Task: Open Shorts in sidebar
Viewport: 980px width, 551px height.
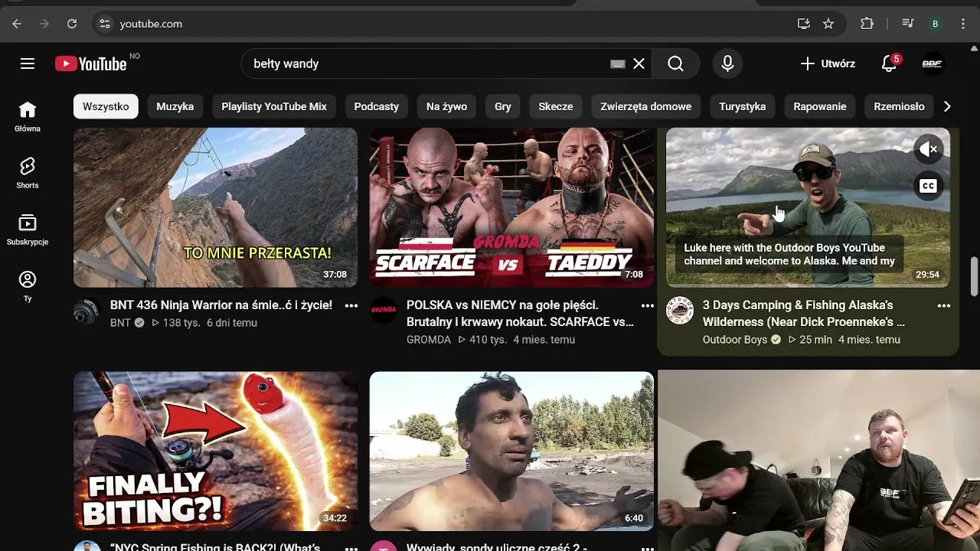Action: [28, 173]
